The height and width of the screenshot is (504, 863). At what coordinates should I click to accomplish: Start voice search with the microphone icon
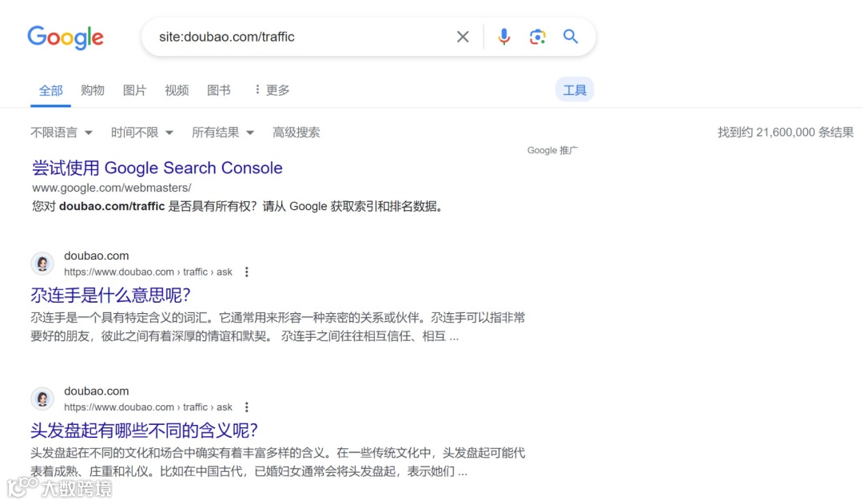pos(503,37)
